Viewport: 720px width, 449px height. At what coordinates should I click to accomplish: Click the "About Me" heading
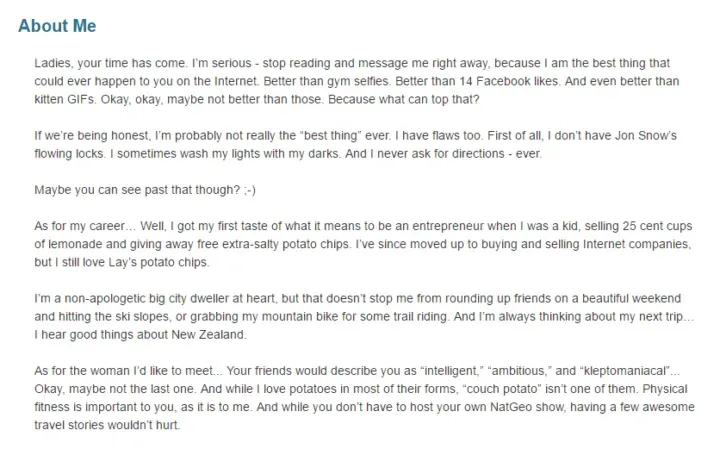point(57,26)
